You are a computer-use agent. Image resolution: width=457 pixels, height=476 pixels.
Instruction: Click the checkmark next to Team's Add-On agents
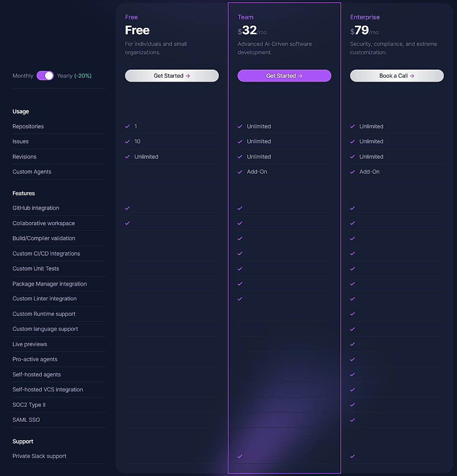[x=240, y=172]
